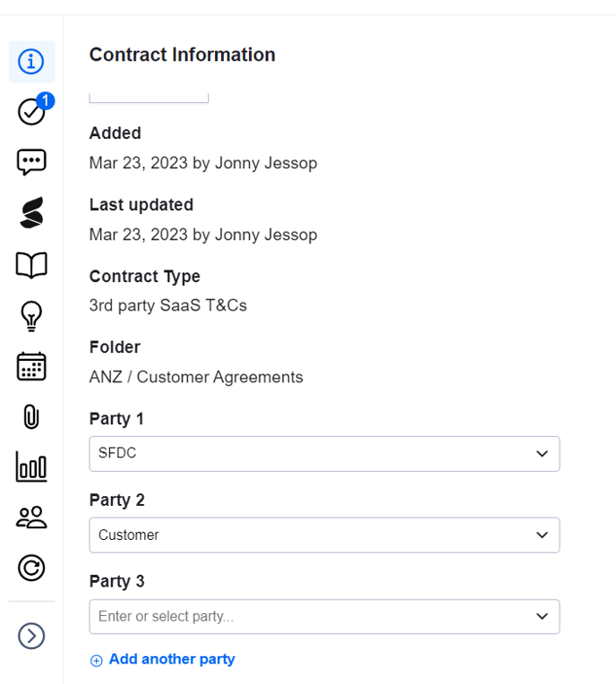Click the circular C icon in sidebar
Image resolution: width=616 pixels, height=684 pixels.
point(31,568)
